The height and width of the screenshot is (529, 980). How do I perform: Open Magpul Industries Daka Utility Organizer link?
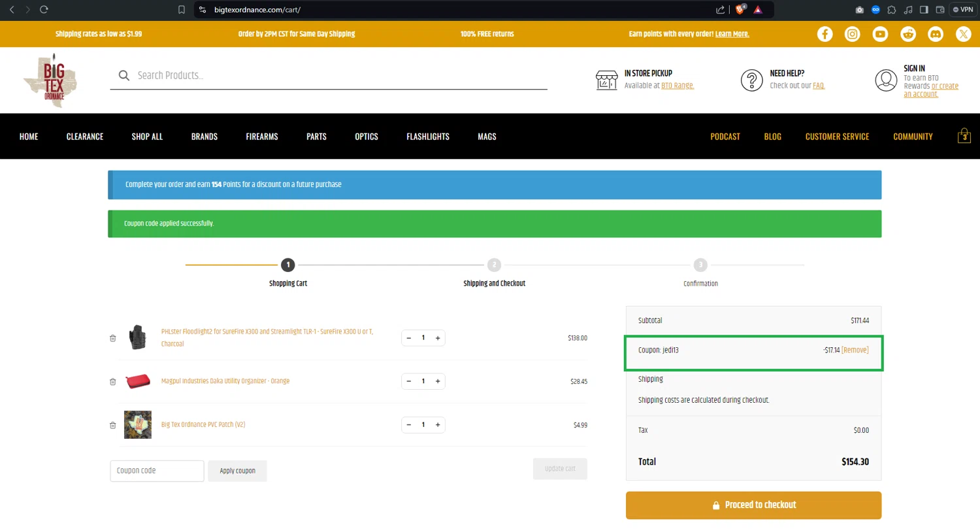coord(225,381)
